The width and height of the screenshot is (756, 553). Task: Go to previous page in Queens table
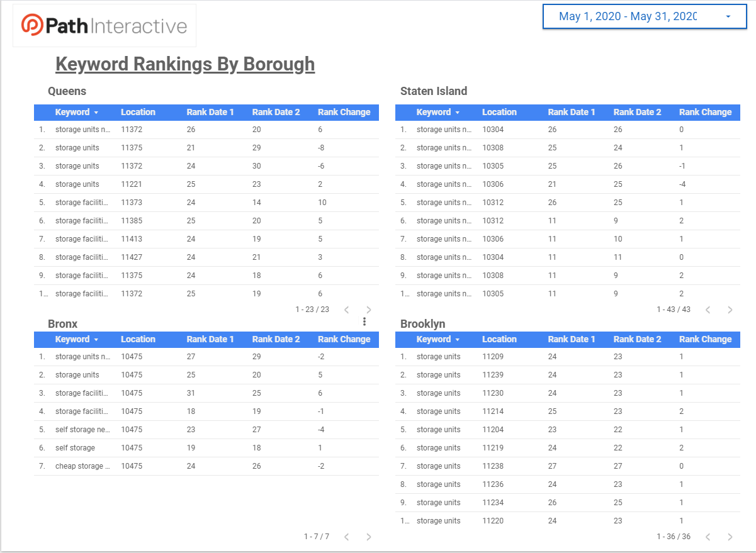(x=346, y=310)
